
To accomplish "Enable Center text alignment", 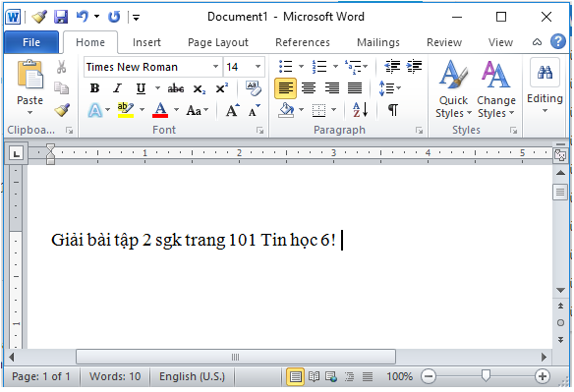I will point(309,88).
